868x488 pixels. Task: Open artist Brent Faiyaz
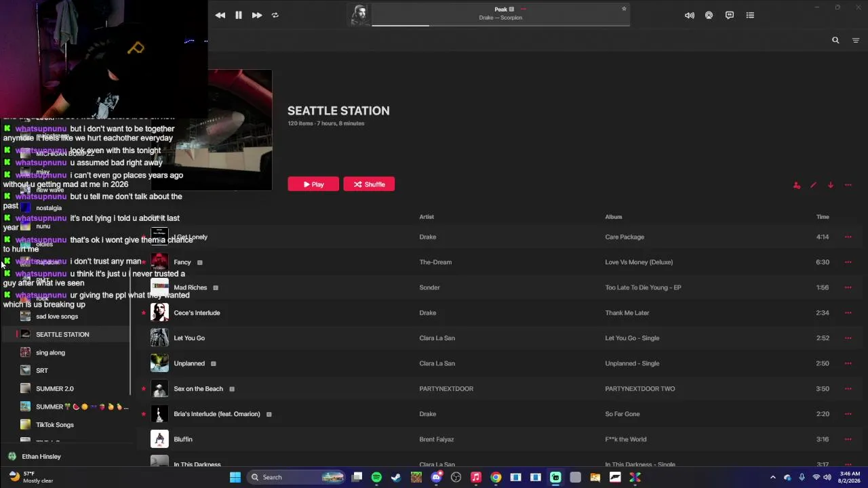click(x=437, y=439)
